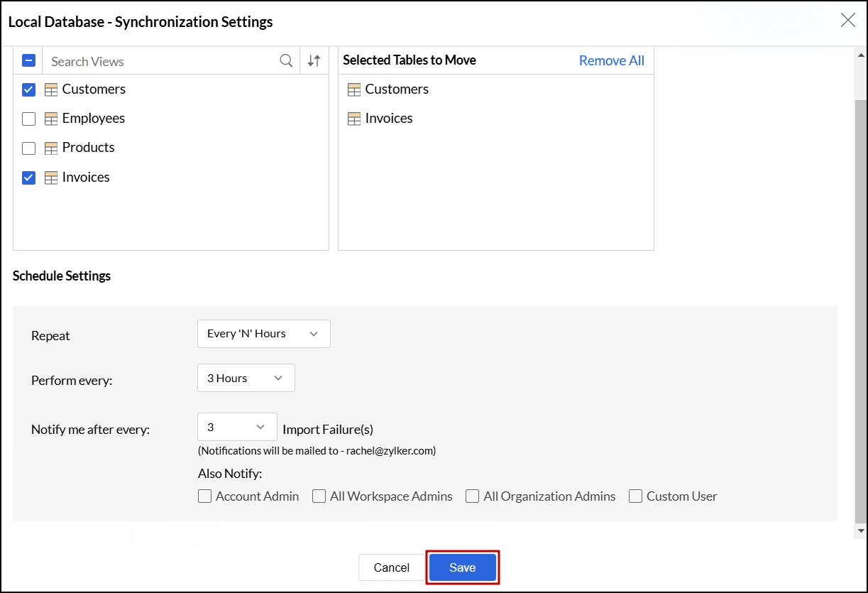
Task: Toggle the select-all views checkbox
Action: [x=29, y=61]
